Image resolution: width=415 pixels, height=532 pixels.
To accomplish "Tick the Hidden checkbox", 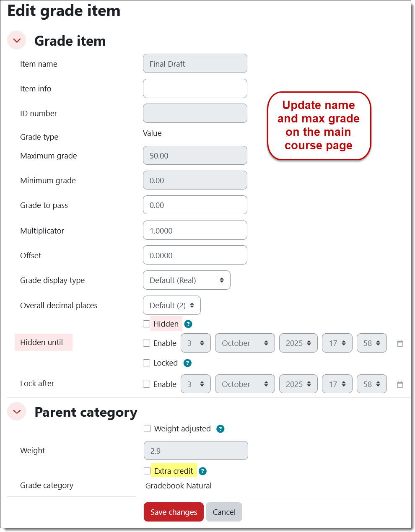I will pos(147,324).
